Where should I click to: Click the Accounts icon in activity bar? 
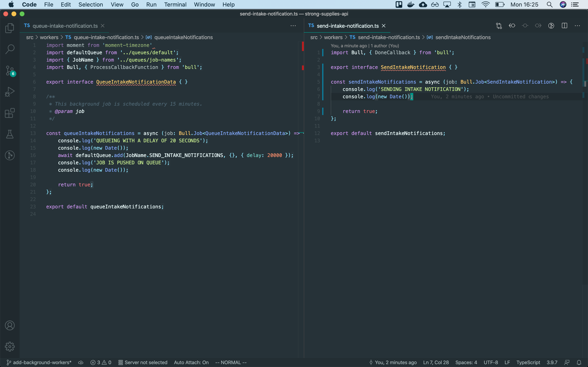click(10, 325)
